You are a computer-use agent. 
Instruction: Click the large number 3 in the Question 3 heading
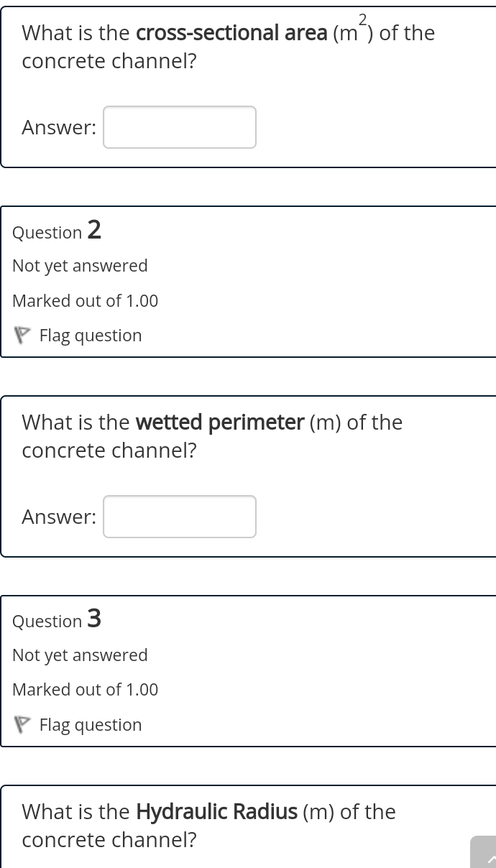click(x=94, y=618)
